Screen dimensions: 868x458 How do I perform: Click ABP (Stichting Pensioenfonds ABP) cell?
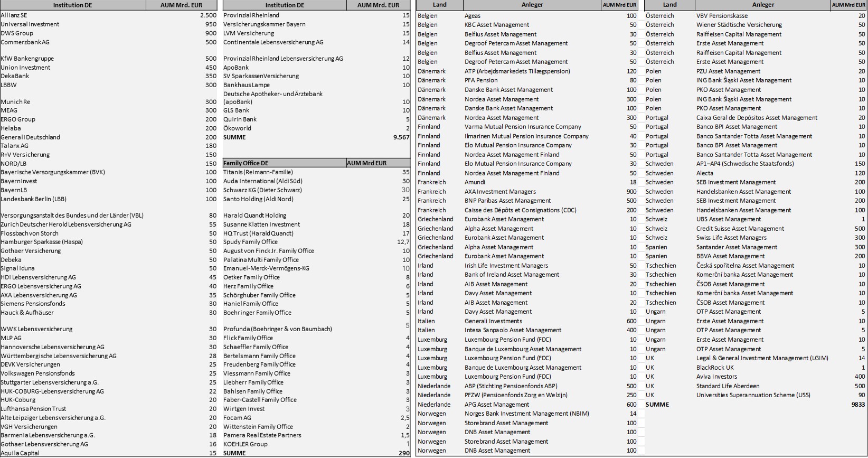511,386
